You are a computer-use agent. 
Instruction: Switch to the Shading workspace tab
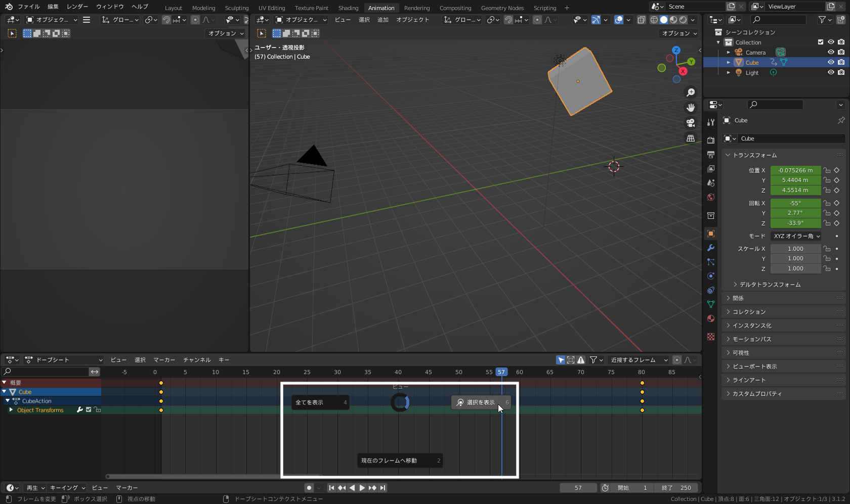348,8
